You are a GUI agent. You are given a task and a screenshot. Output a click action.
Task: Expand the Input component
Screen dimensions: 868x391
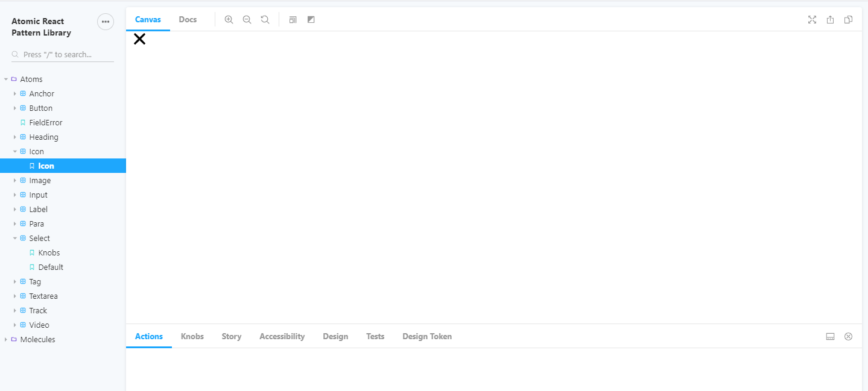tap(15, 195)
